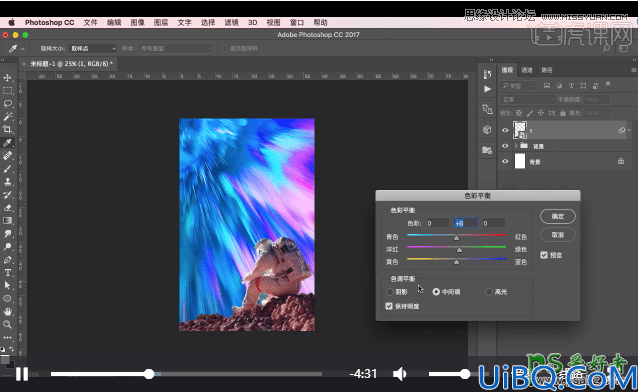Screen dimensions: 638x392
Task: Select the Zoom tool
Action: 7,324
